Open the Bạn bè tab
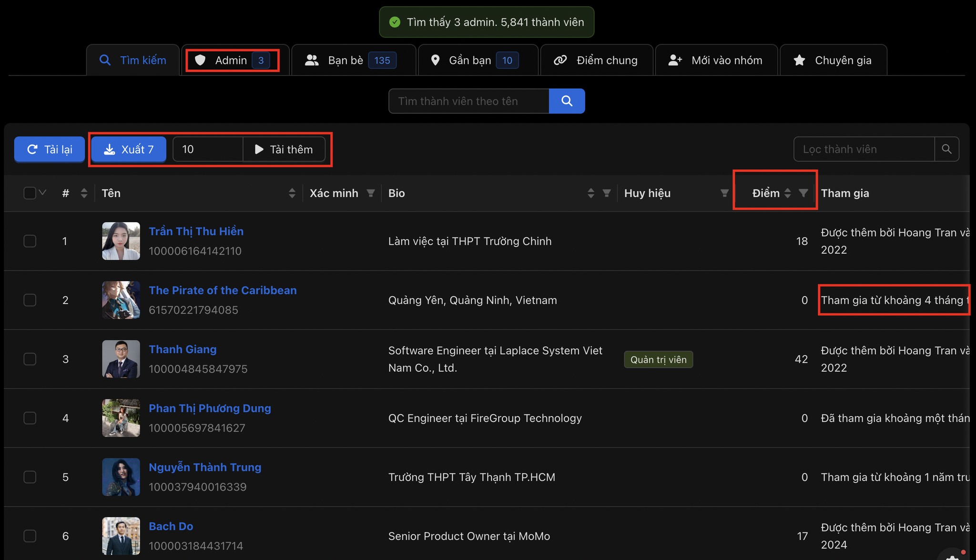Screen dimensions: 976x560 (x=354, y=60)
